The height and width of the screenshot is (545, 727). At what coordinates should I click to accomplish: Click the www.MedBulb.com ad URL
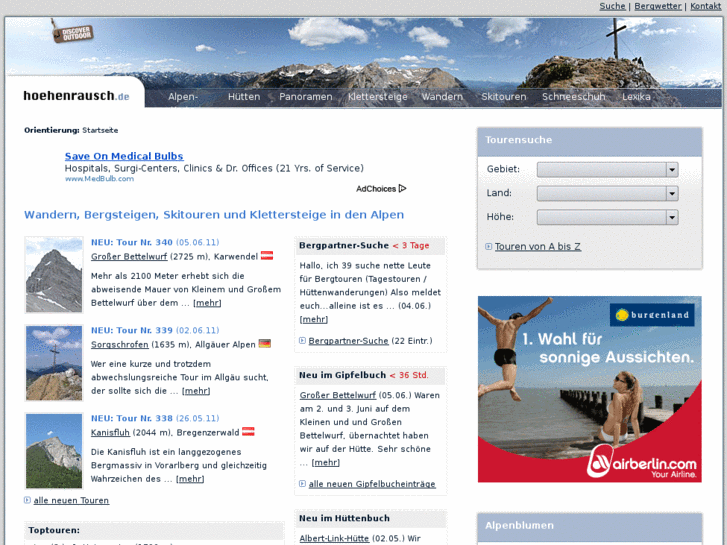coord(99,179)
